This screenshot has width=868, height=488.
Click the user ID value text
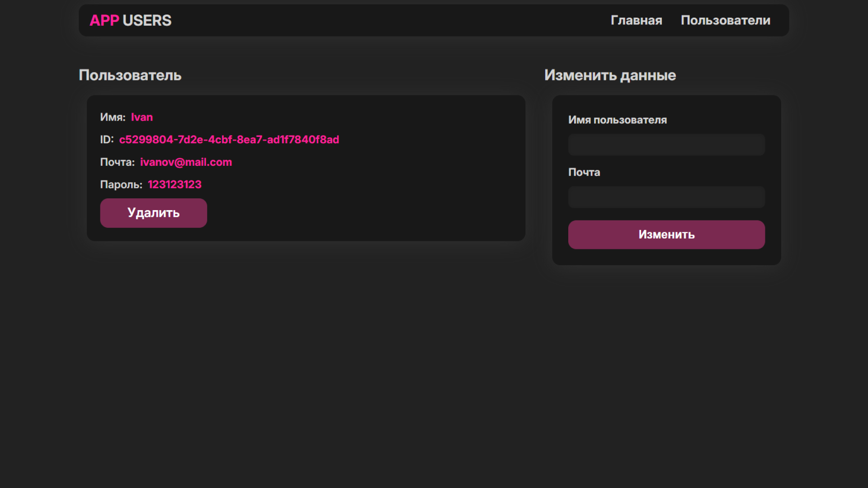(x=229, y=140)
